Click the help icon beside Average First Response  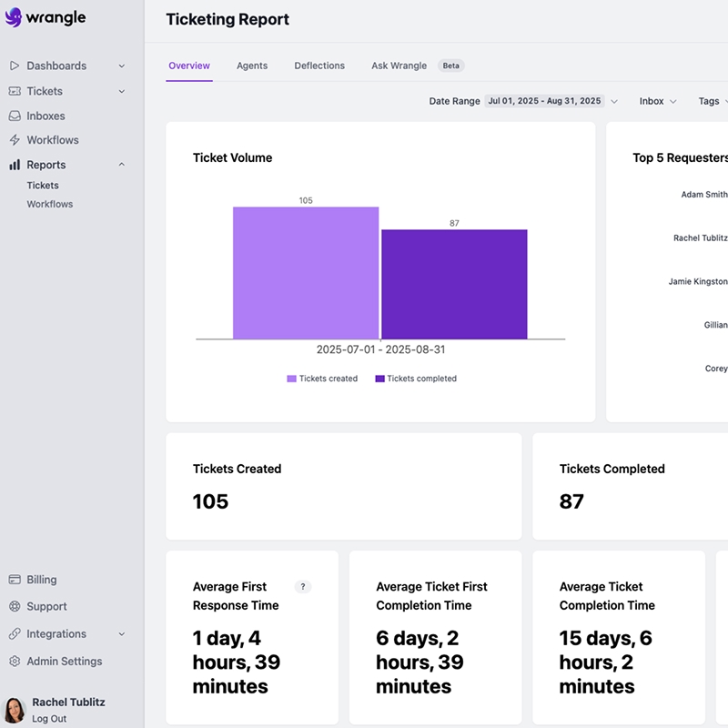(x=302, y=587)
